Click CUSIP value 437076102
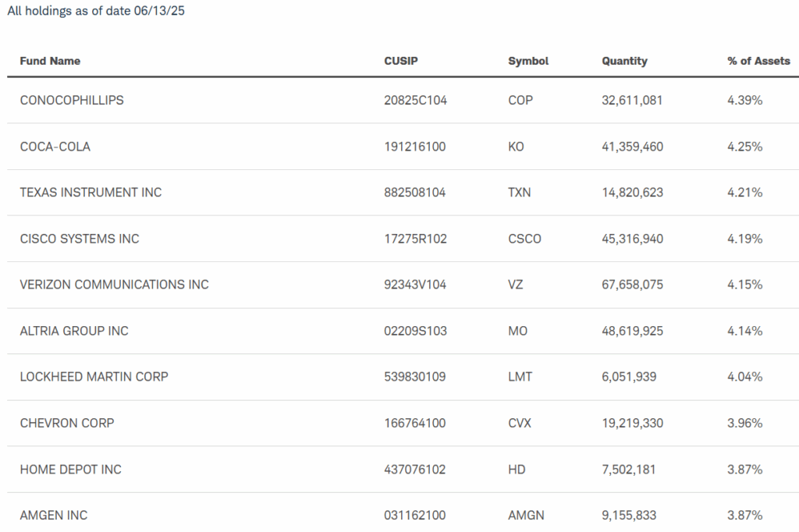This screenshot has height=532, width=799. coord(415,470)
